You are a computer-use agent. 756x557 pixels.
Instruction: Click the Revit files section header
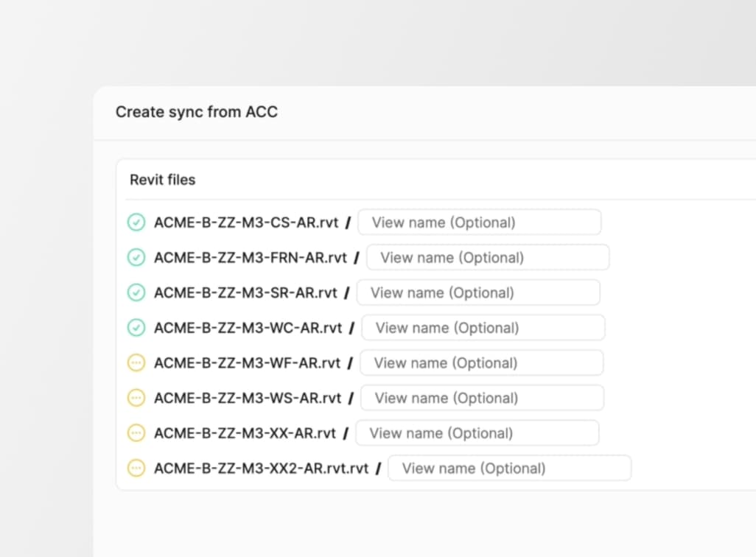(x=163, y=180)
